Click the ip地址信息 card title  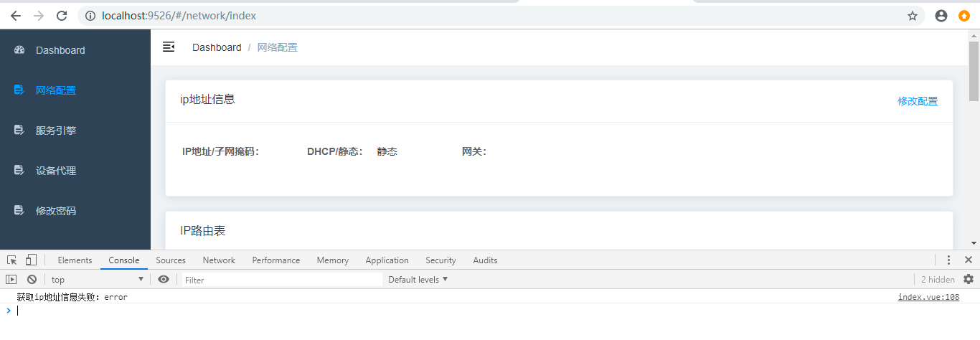(x=207, y=100)
